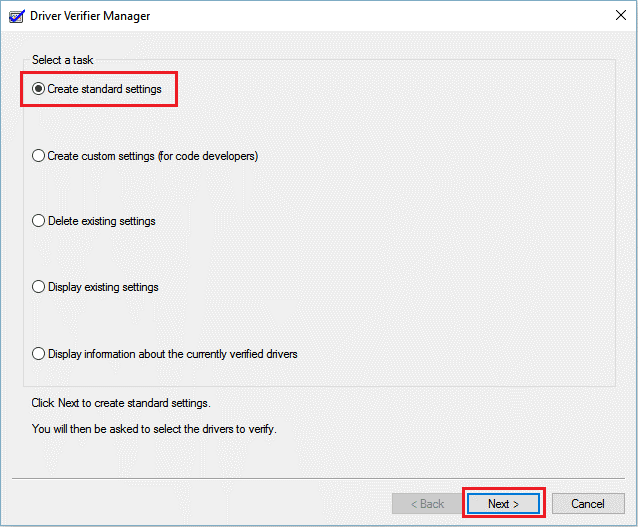Click the Next button

(x=503, y=503)
